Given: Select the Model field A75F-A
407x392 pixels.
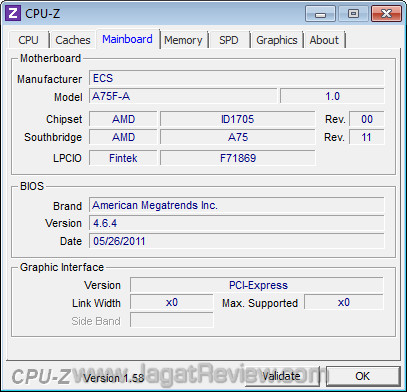Looking at the screenshot, I should pyautogui.click(x=183, y=96).
